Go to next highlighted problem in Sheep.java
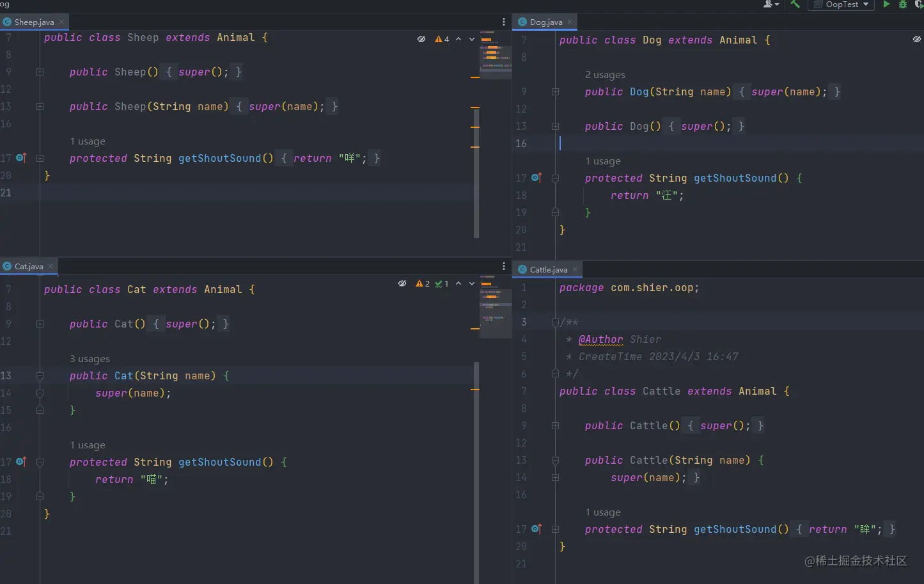This screenshot has width=924, height=584. pos(472,39)
